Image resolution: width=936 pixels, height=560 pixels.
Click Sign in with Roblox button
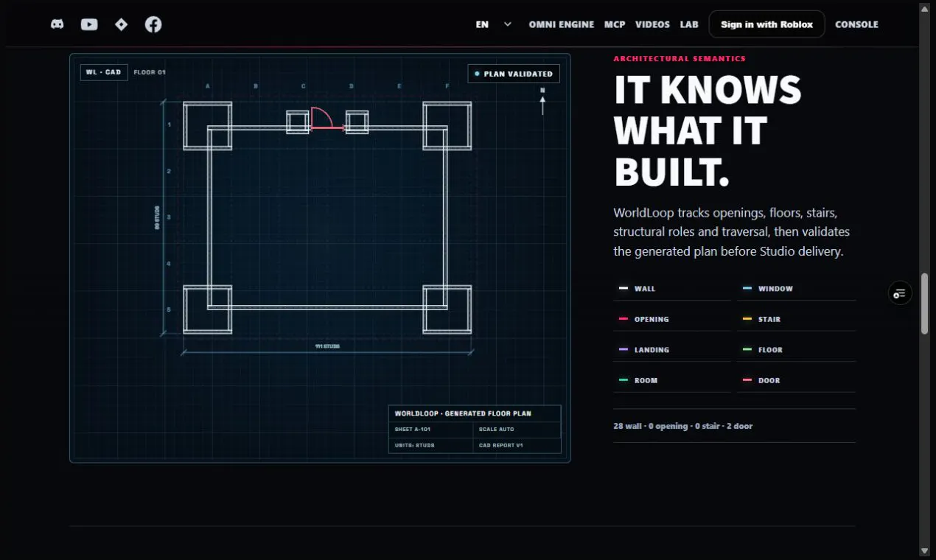click(x=766, y=24)
